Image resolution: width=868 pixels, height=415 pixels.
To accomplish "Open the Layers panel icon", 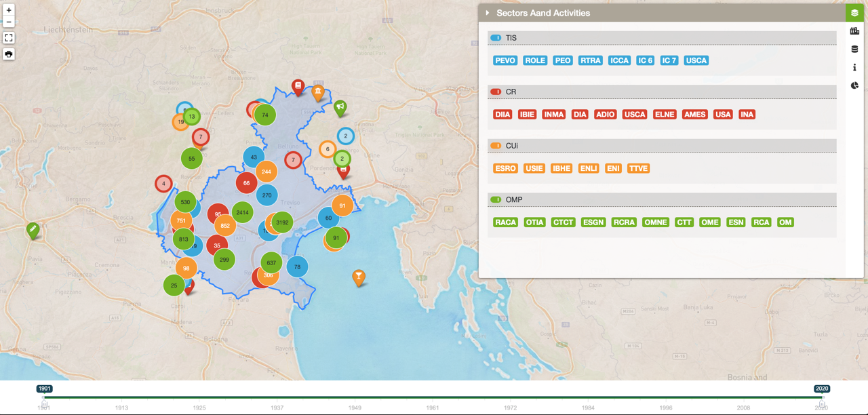I will coord(854,12).
